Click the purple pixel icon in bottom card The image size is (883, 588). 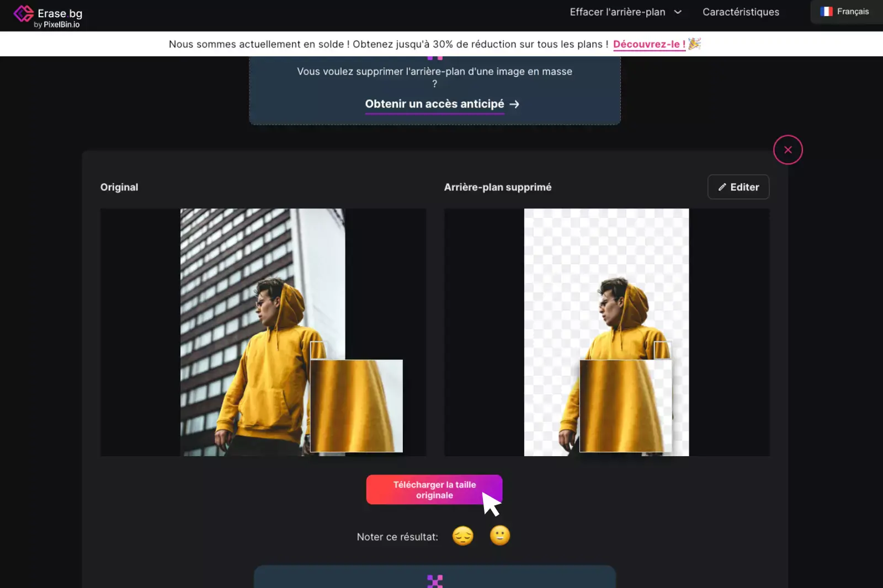pos(435,581)
